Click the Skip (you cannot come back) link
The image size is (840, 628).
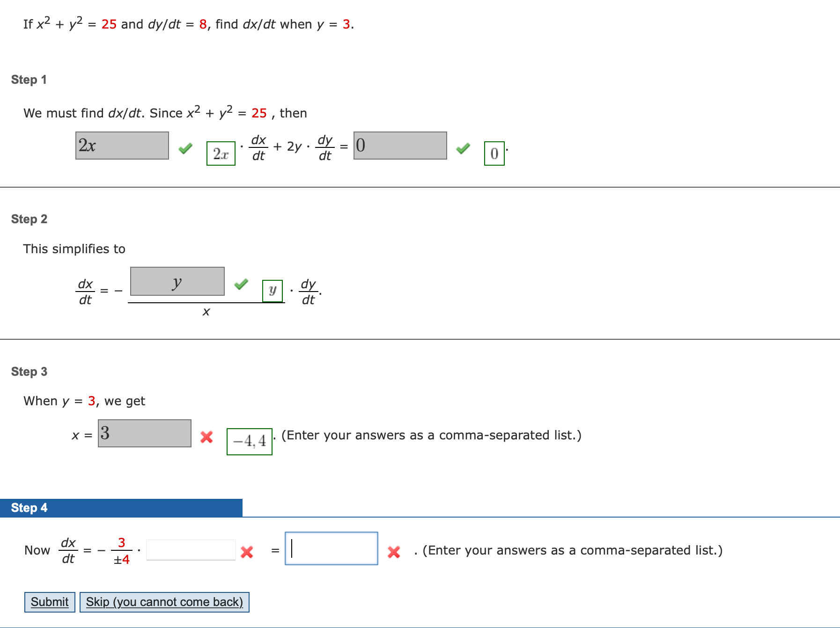click(165, 602)
